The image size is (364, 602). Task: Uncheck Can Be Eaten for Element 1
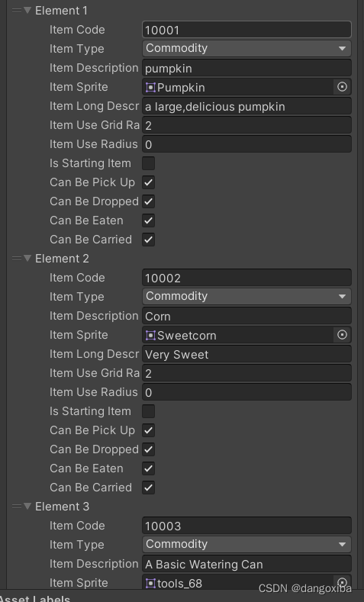click(149, 221)
